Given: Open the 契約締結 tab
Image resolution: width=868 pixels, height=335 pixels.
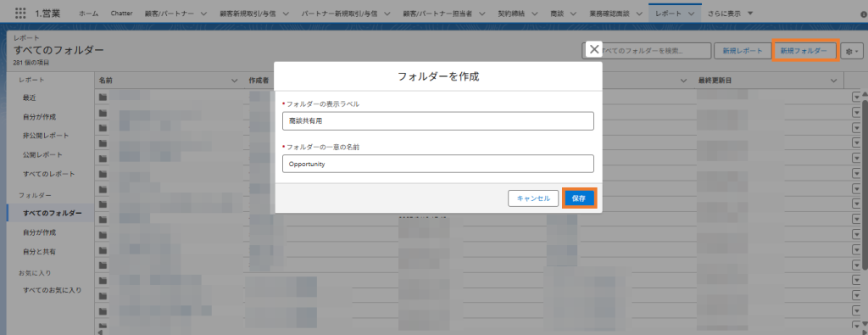Looking at the screenshot, I should pos(510,14).
